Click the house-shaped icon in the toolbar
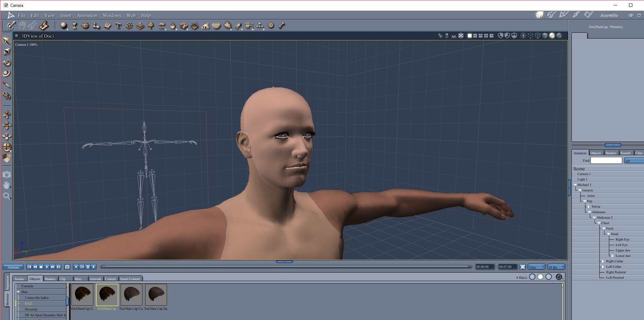 click(x=205, y=26)
